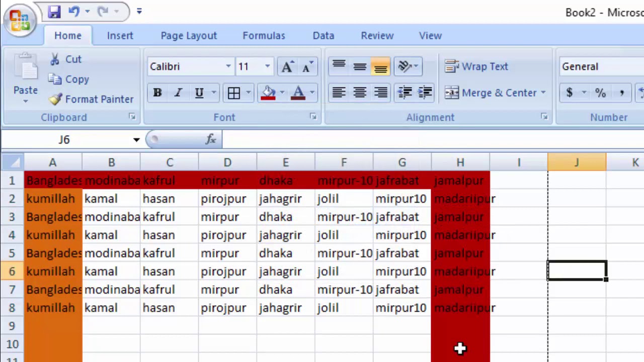Viewport: 644px width, 362px height.
Task: Open the Alignment dialog launcher
Action: coord(544,117)
